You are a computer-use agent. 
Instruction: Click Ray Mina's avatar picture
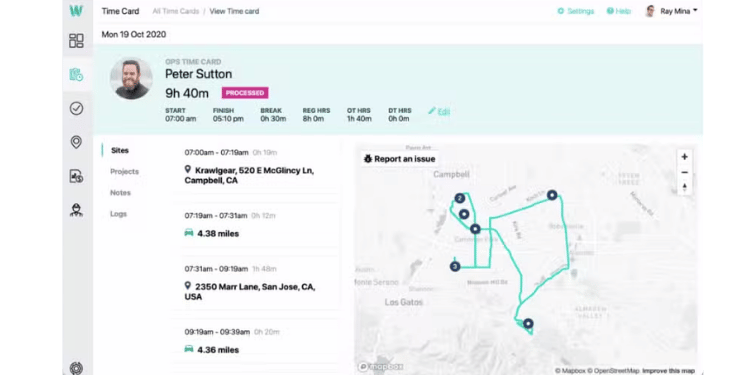[650, 11]
